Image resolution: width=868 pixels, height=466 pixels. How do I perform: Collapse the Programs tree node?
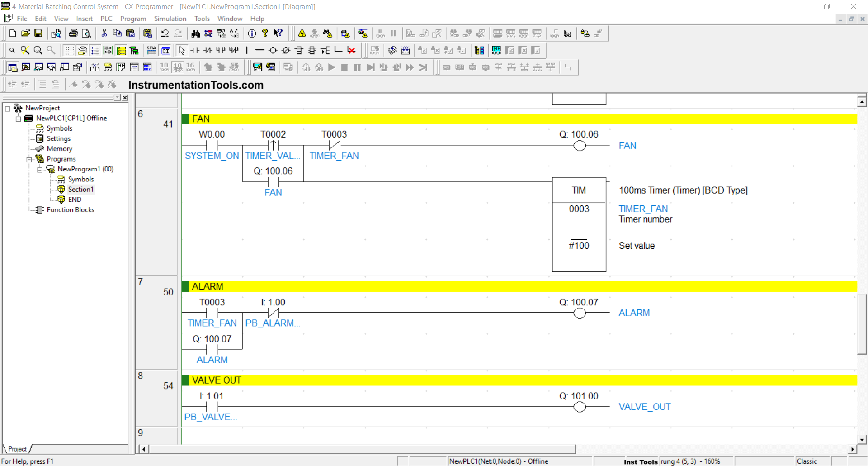pos(29,159)
